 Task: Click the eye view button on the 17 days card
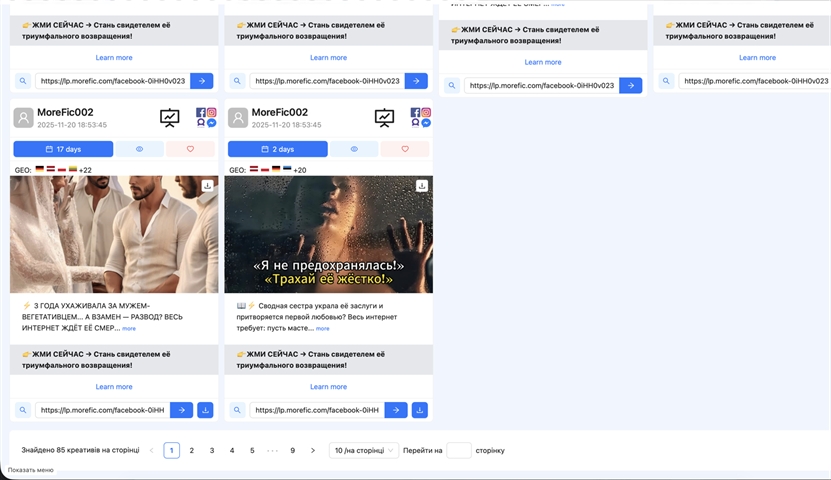pyautogui.click(x=139, y=149)
